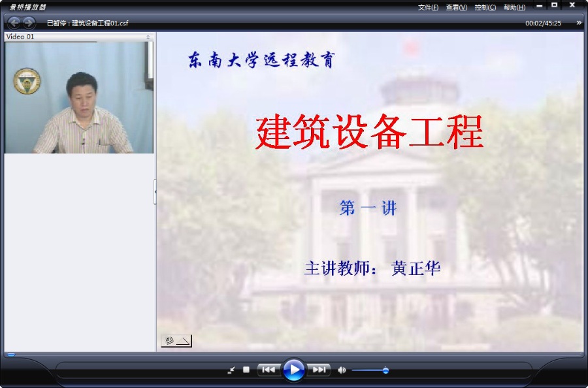Viewport: 588px width, 388px height.
Task: Click the 东南大学远程教育 heading
Action: click(261, 60)
